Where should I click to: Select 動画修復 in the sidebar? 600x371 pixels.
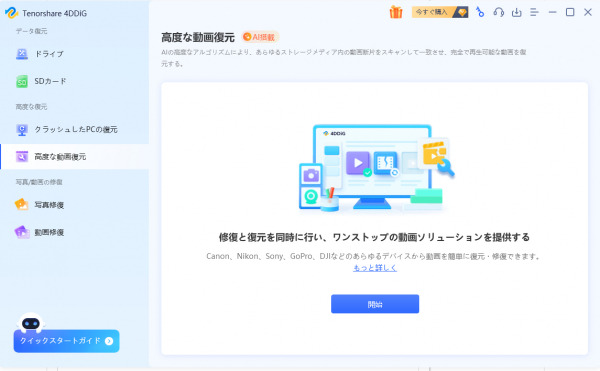click(x=75, y=232)
